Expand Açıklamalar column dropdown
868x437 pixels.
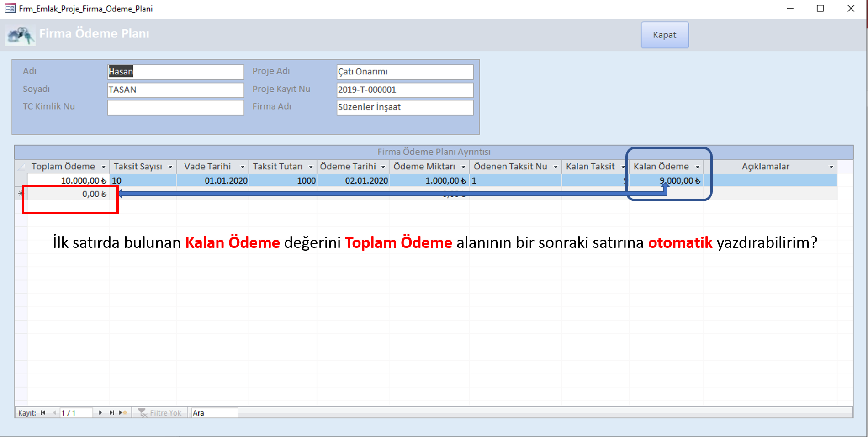(x=831, y=167)
